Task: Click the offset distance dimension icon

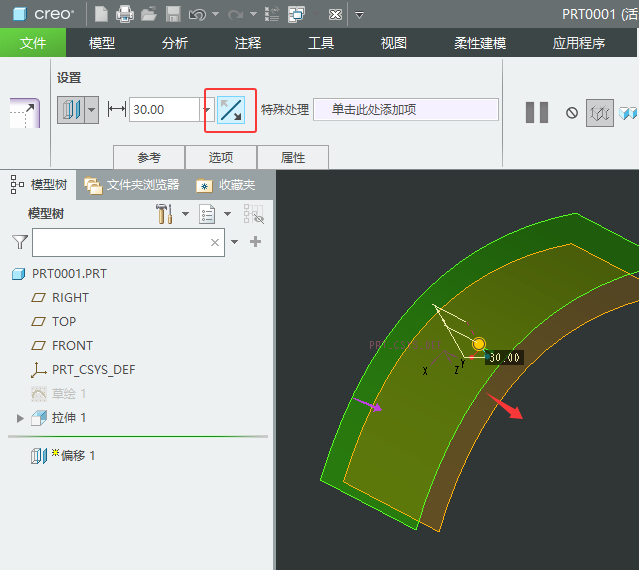Action: [x=117, y=109]
